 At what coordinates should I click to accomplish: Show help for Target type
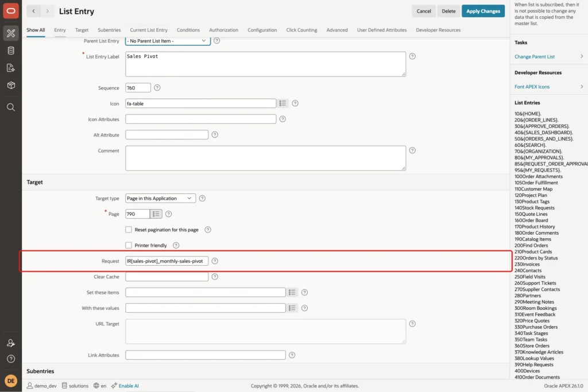coord(202,198)
